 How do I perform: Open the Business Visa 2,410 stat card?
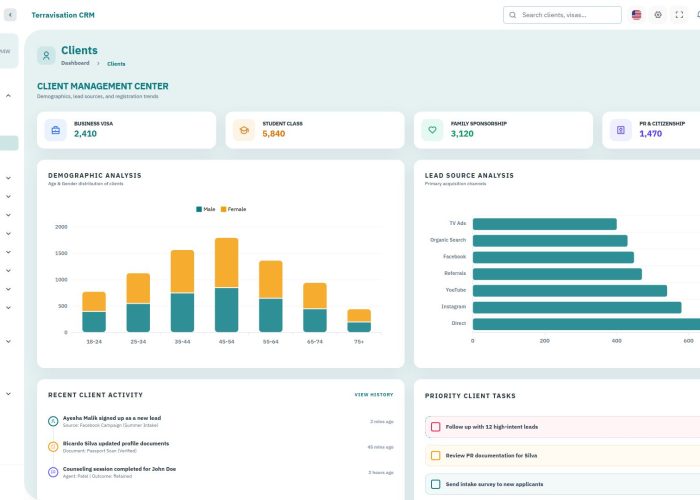[126, 130]
